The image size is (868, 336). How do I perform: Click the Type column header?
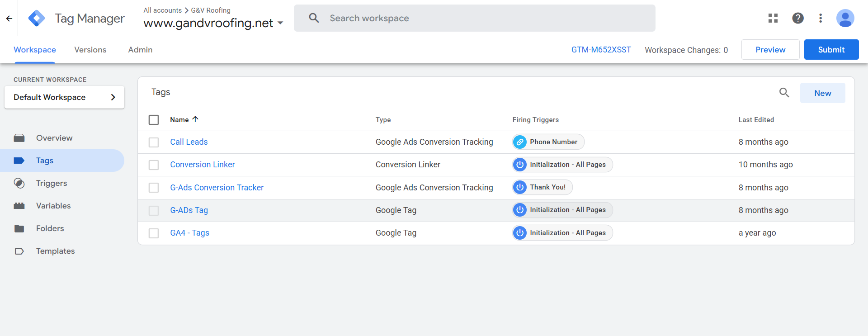click(383, 120)
